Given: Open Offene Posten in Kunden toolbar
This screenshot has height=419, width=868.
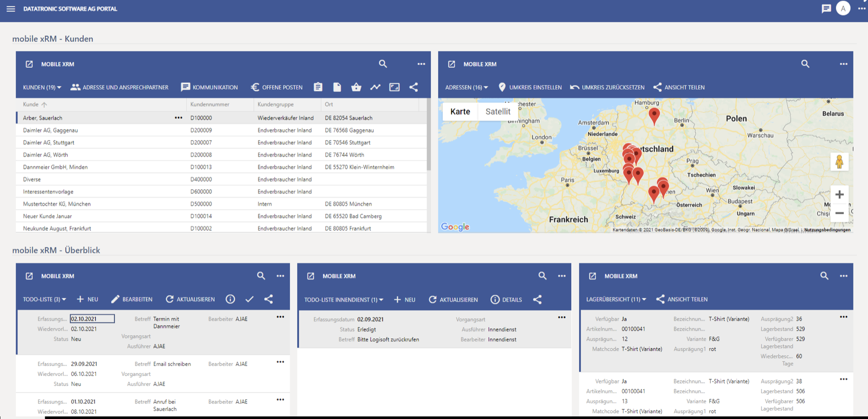Looking at the screenshot, I should click(277, 87).
